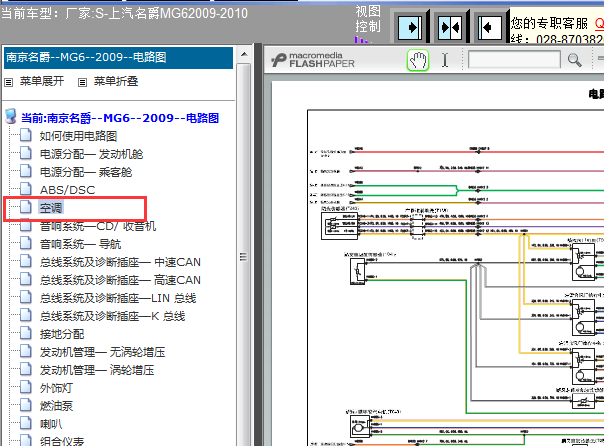Open the 喇叭 diagram
This screenshot has height=446, width=604.
[x=51, y=424]
